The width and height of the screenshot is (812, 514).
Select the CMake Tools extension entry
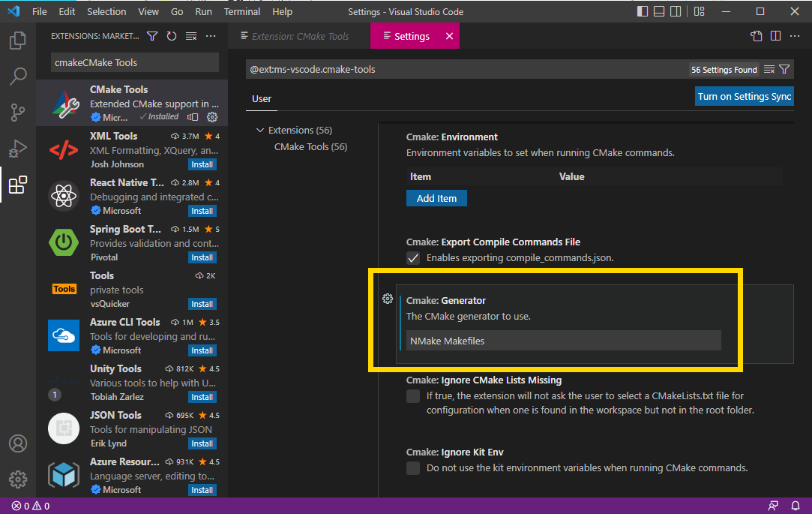[132, 103]
